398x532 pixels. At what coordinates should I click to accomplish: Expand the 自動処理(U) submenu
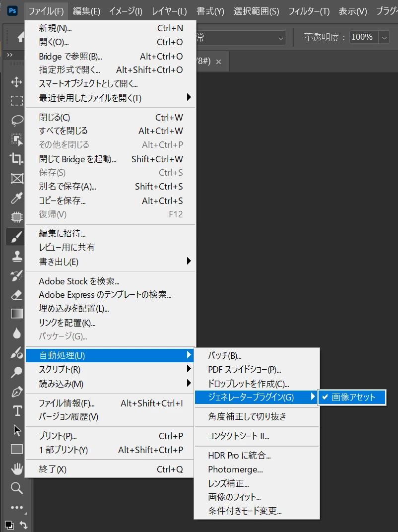pyautogui.click(x=111, y=355)
